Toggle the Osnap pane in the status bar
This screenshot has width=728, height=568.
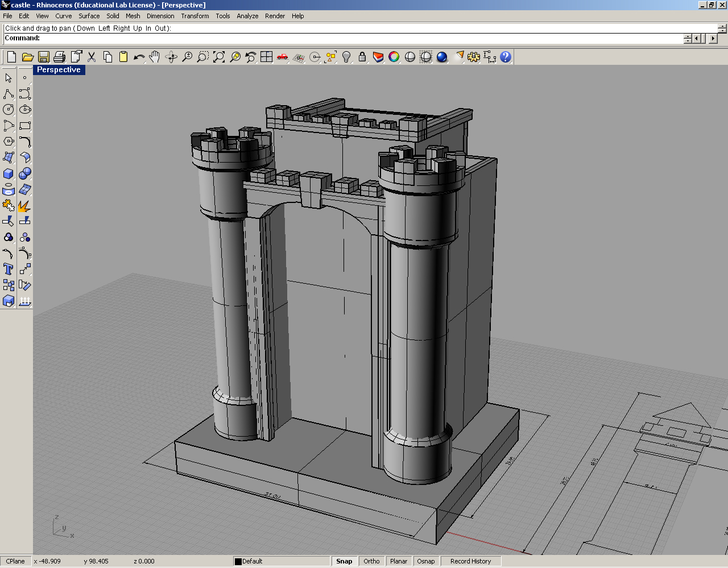[x=426, y=561]
